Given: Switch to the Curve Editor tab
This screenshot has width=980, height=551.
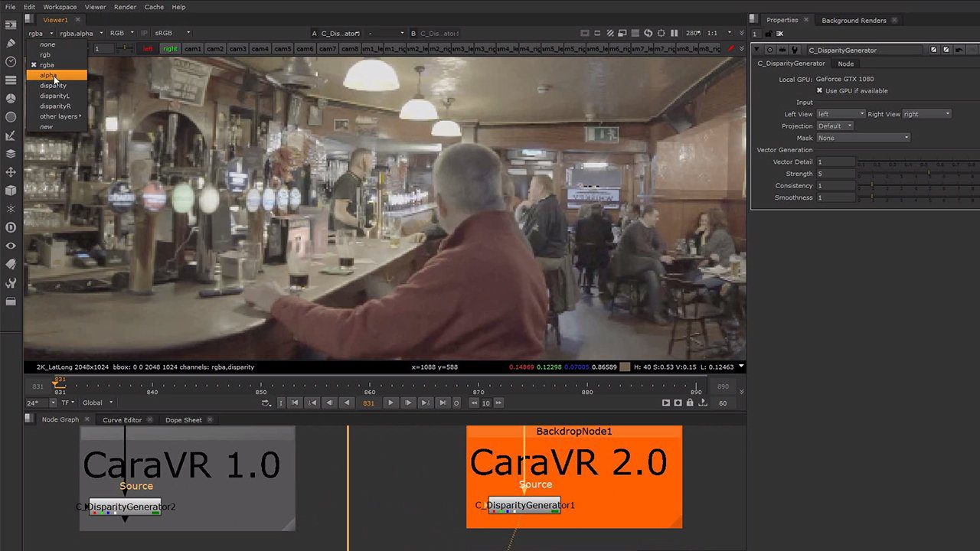Looking at the screenshot, I should coord(122,419).
